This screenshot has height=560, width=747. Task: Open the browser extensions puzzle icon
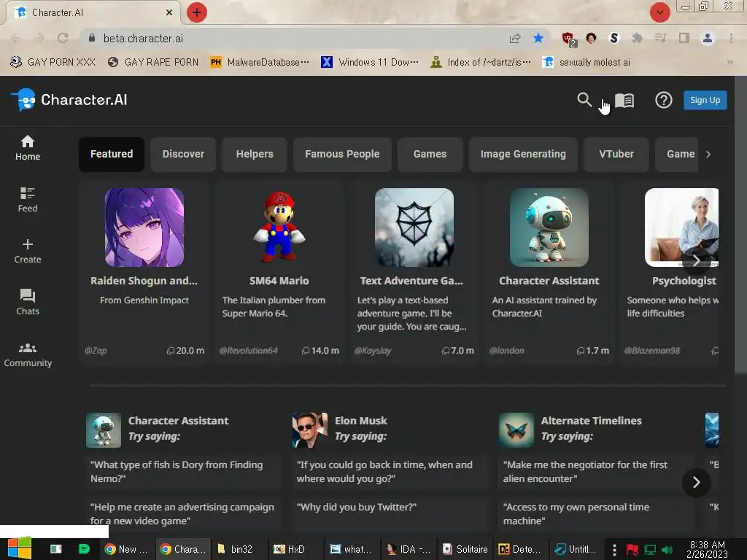point(637,38)
